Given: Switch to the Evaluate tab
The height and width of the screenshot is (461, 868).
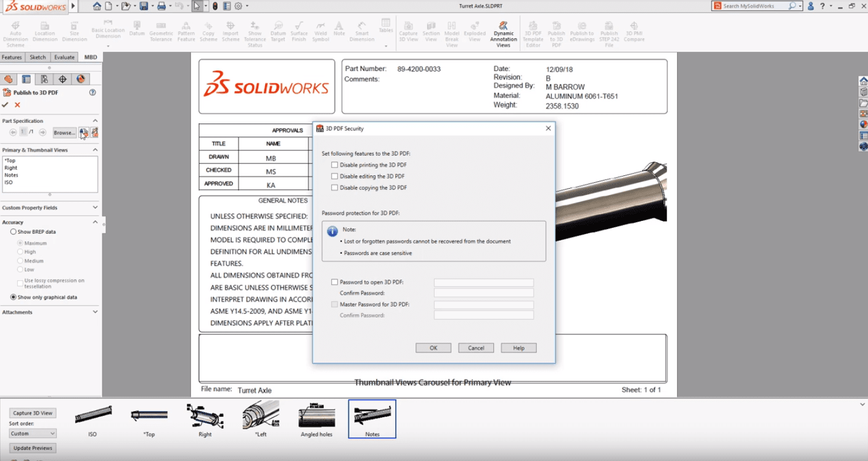Looking at the screenshot, I should [64, 57].
